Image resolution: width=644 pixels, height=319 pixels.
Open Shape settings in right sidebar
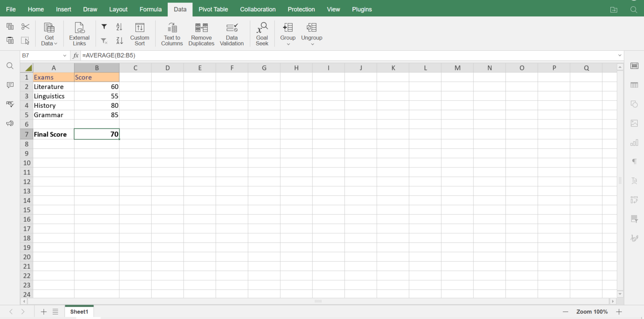(x=634, y=104)
